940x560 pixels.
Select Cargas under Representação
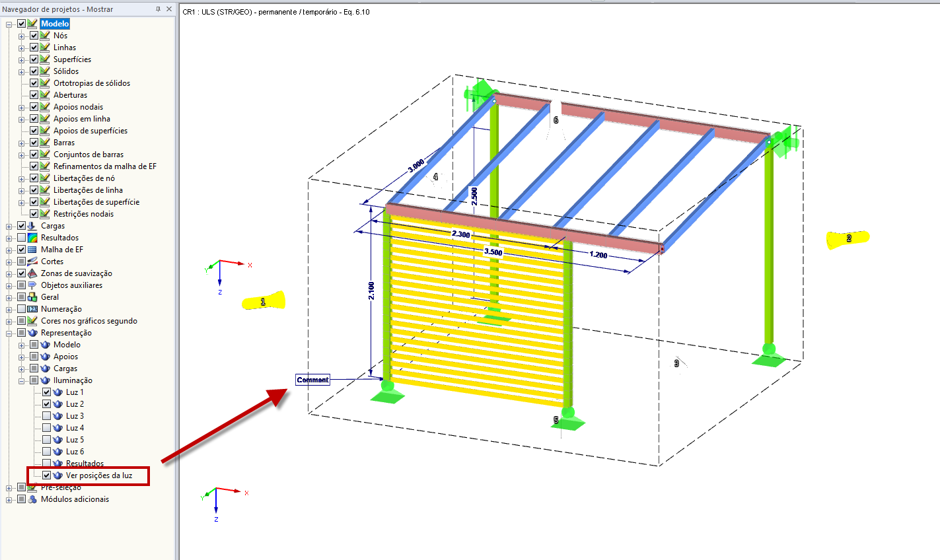click(65, 368)
